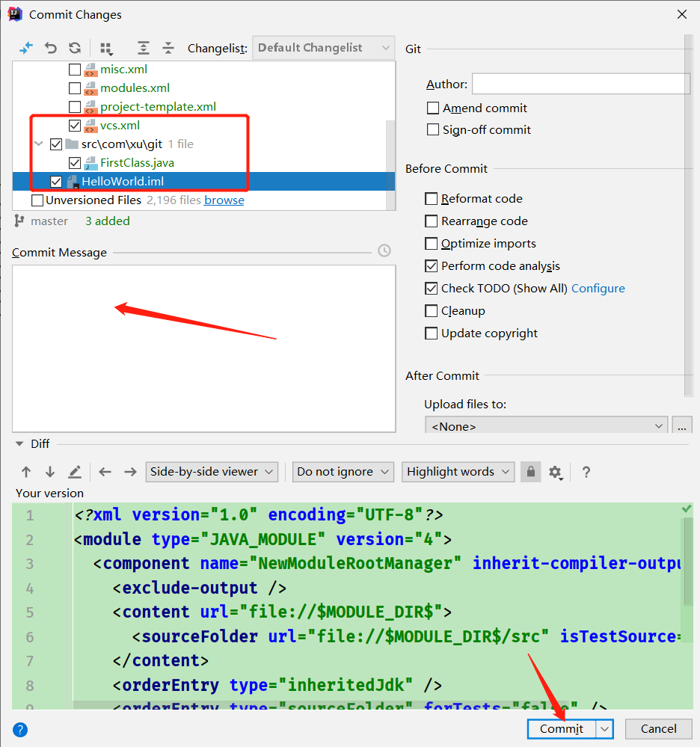Screen dimensions: 700x747
Task: Uncheck the FirstClass.java checkbox
Action: coord(75,163)
